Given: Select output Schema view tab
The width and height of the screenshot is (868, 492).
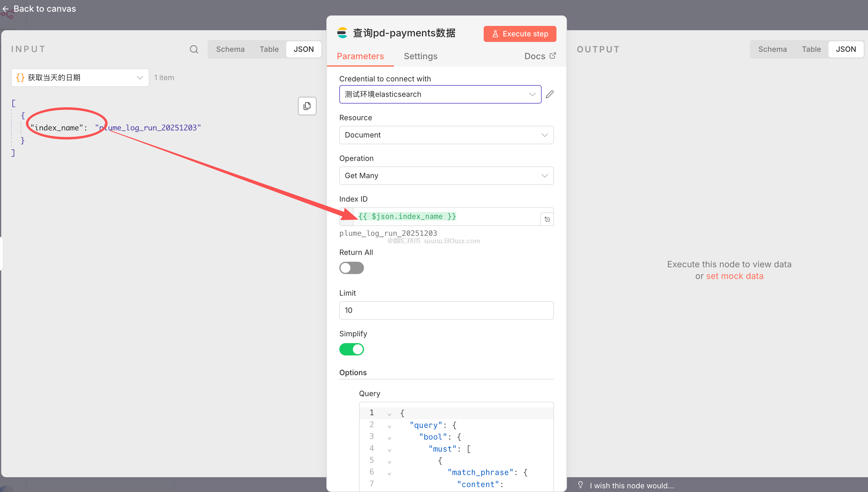Looking at the screenshot, I should click(772, 49).
